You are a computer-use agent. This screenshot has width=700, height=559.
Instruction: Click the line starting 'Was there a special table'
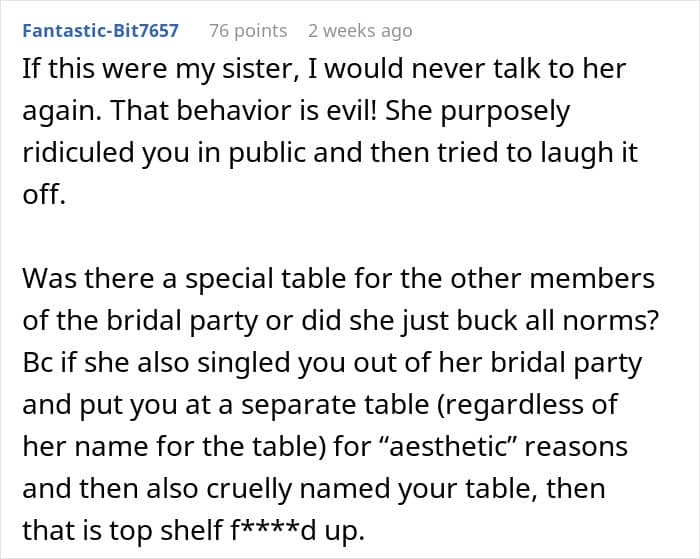pos(338,279)
